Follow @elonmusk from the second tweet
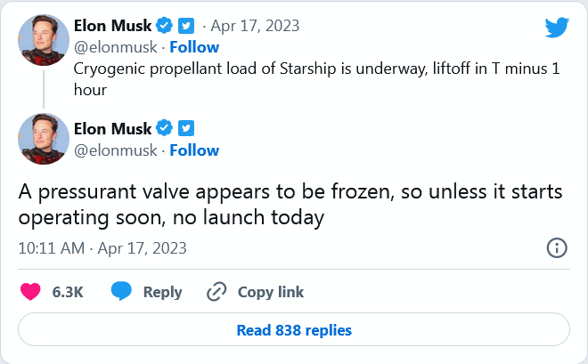Viewport: 588px width, 364px height. coord(194,150)
